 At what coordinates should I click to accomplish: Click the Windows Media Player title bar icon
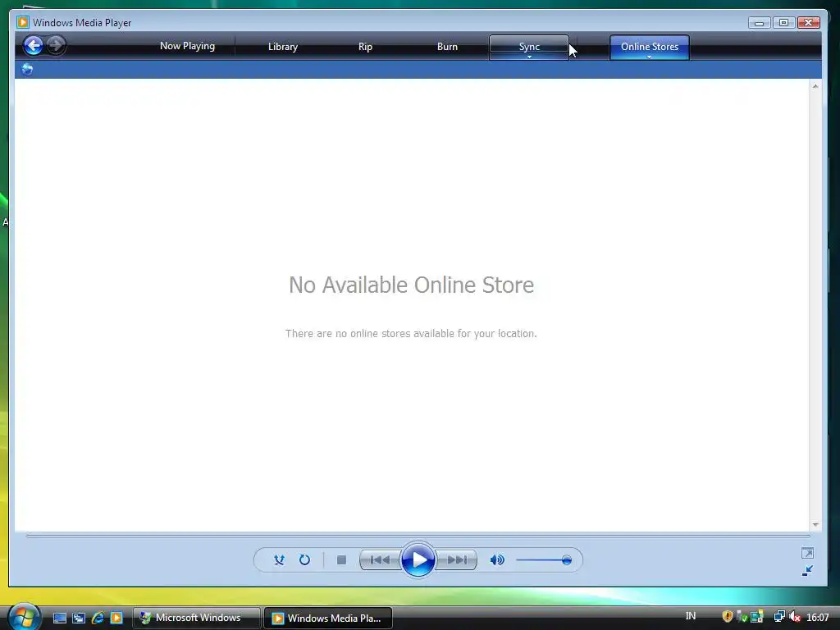click(x=22, y=22)
